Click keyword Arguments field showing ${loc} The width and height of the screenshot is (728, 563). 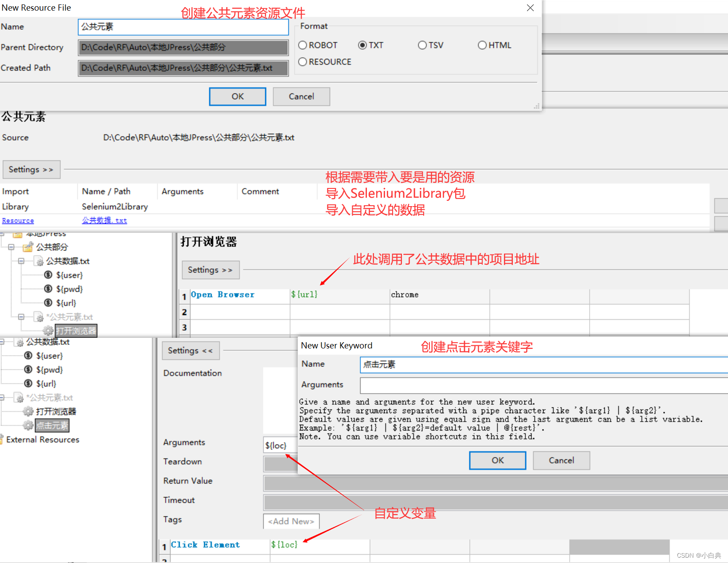(280, 446)
